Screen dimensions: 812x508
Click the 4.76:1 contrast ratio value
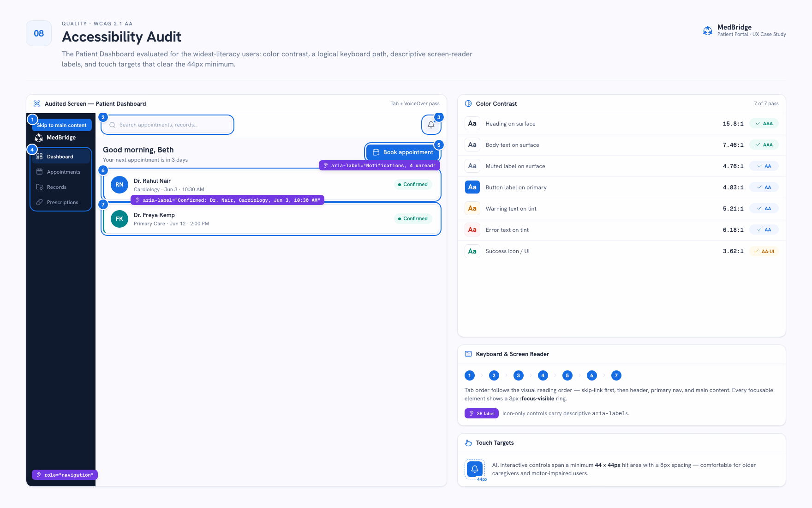click(x=733, y=166)
